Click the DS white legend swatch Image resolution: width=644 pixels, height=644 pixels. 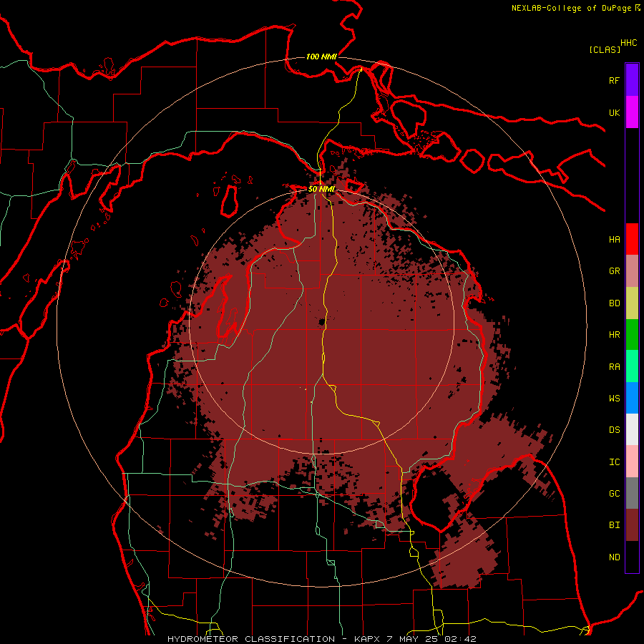(632, 429)
